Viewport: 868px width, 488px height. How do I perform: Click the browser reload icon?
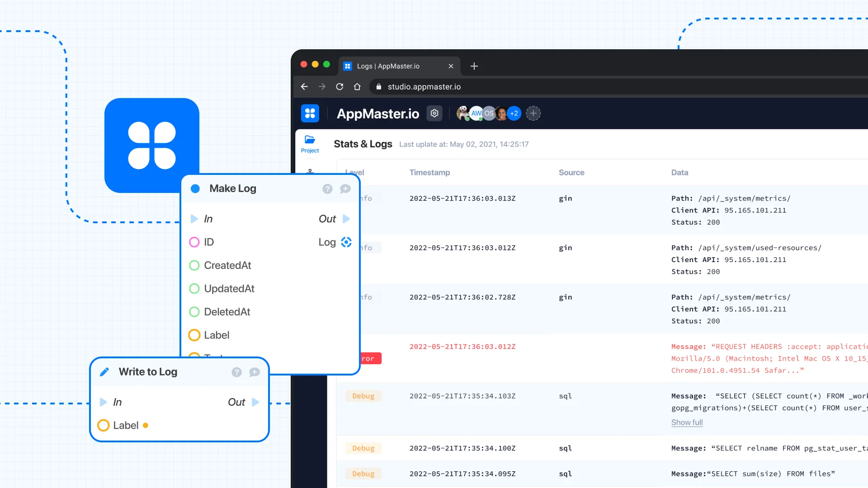pos(340,87)
